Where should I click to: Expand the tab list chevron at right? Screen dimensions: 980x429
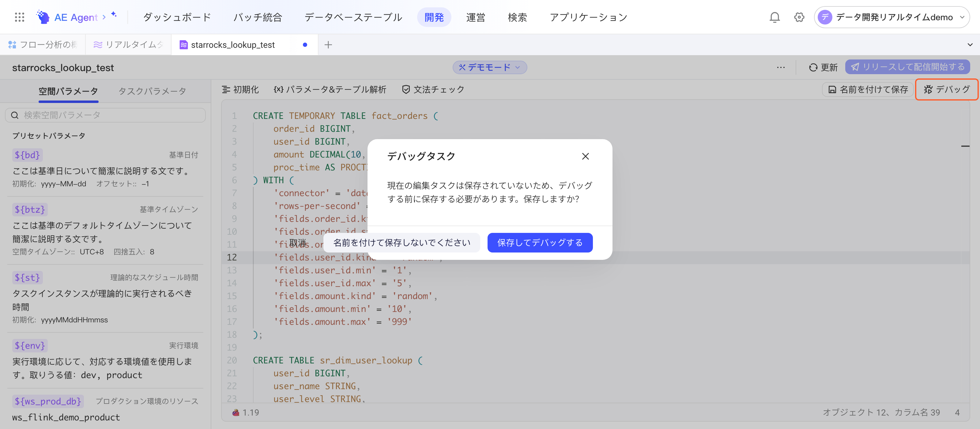tap(970, 45)
